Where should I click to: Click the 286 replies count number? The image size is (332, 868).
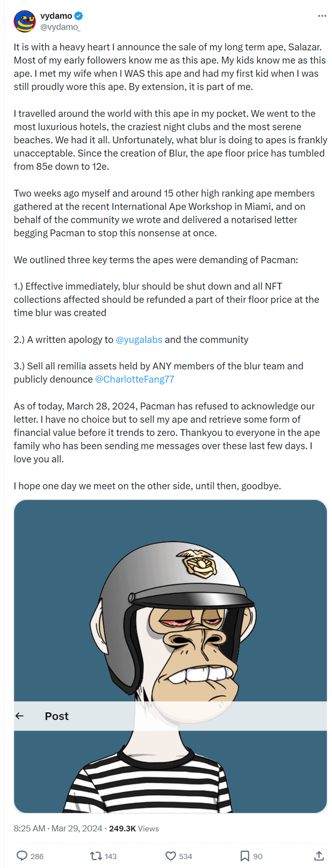(37, 856)
